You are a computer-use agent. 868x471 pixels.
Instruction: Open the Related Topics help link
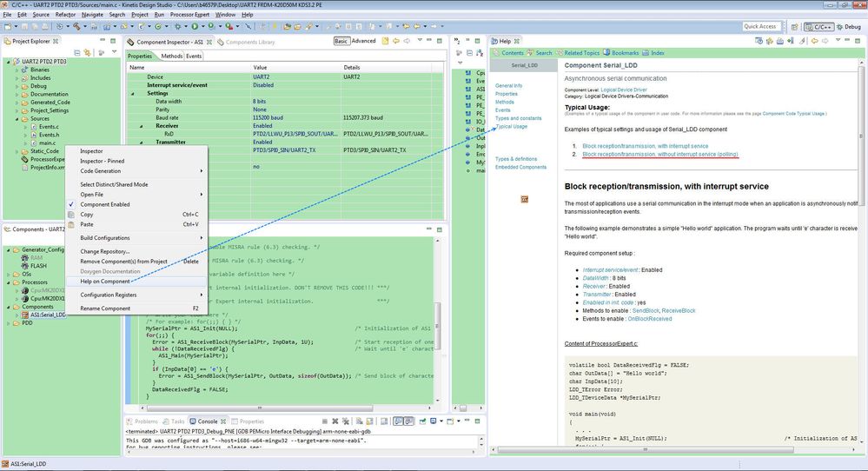[x=579, y=53]
